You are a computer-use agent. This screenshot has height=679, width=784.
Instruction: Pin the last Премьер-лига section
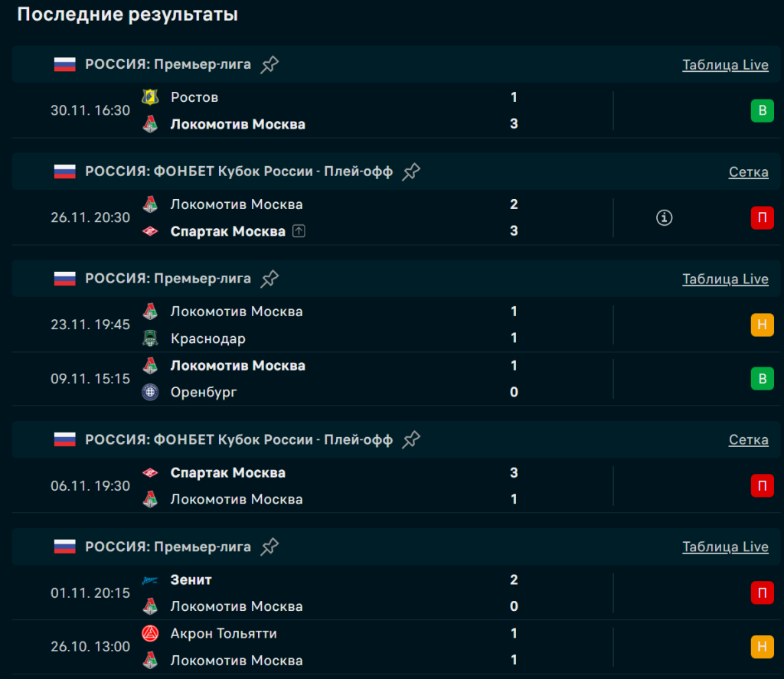(269, 547)
